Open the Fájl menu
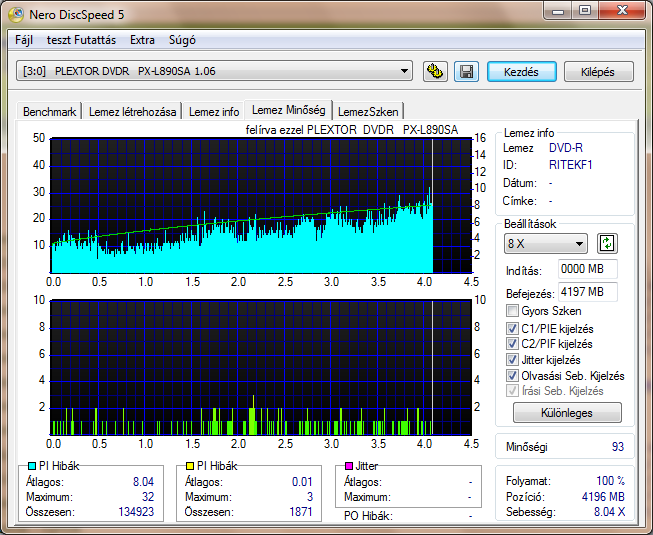653x535 pixels. tap(24, 40)
